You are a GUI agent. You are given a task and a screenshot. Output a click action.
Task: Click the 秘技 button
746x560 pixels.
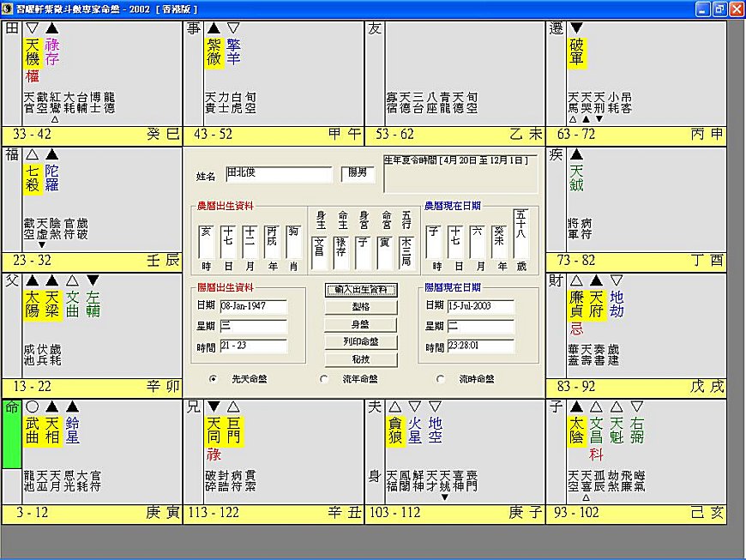(x=361, y=358)
